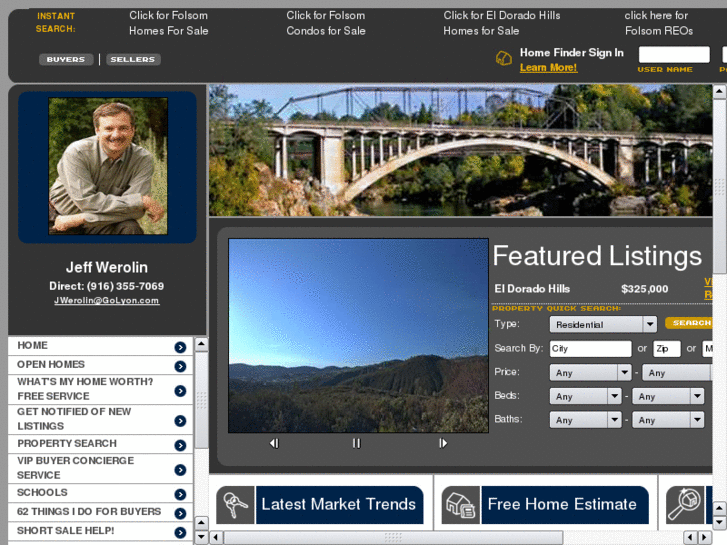Screen dimensions: 727x545
Task: Click the $325,000 listing price
Action: [644, 289]
